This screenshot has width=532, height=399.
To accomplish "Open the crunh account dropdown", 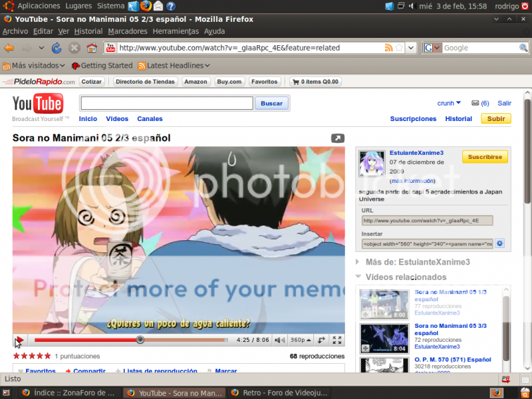I will pyautogui.click(x=449, y=103).
